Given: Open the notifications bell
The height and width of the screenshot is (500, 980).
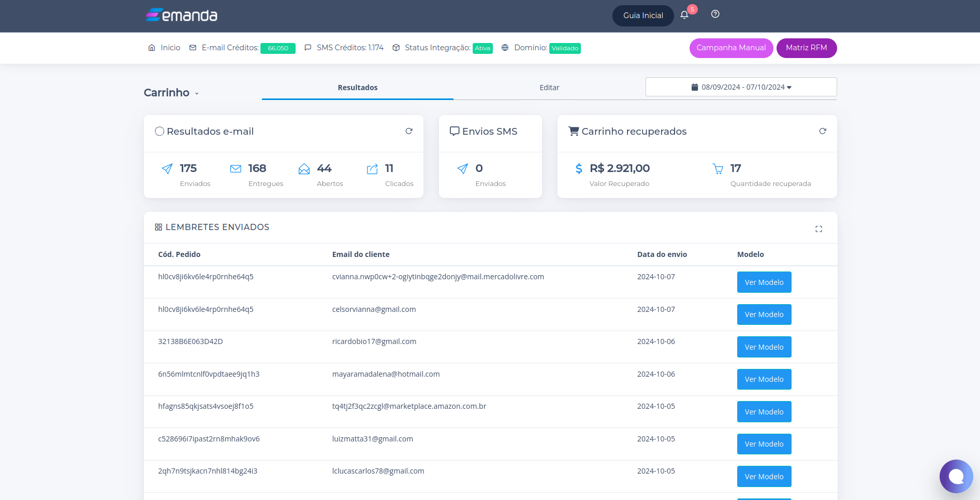Looking at the screenshot, I should [684, 15].
